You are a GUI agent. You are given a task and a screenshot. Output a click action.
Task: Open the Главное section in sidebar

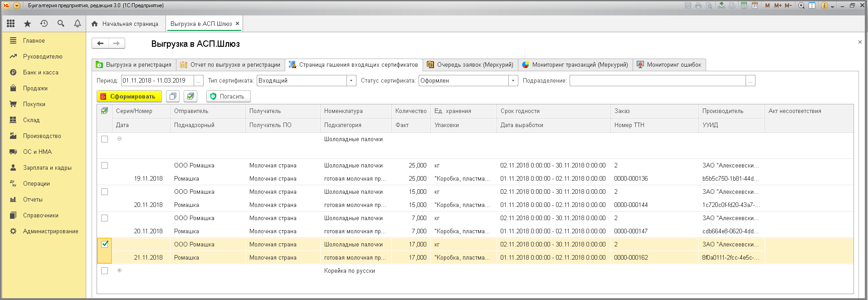click(x=44, y=40)
